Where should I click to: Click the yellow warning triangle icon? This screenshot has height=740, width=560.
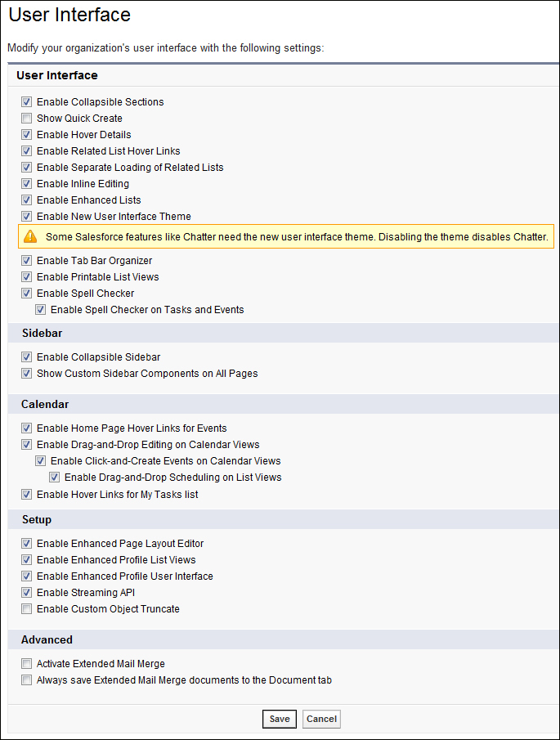30,236
